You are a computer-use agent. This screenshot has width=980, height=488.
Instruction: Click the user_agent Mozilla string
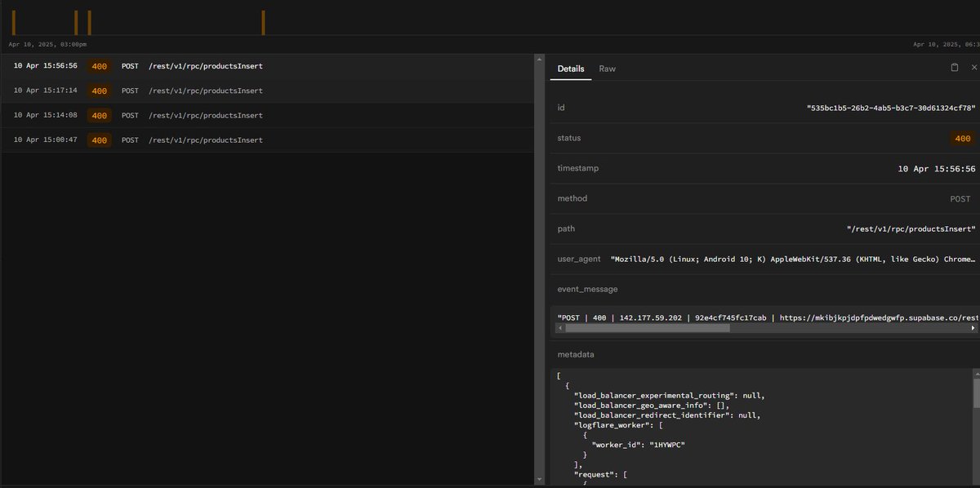[x=793, y=259]
